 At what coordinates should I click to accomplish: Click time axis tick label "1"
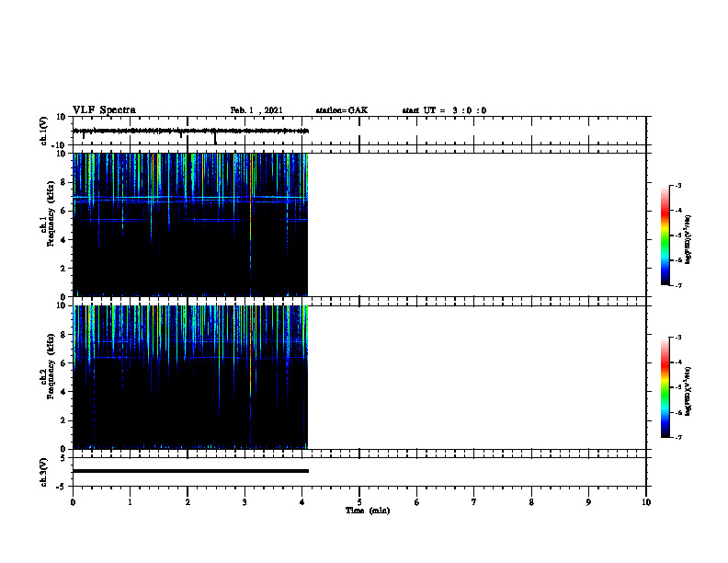[x=130, y=501]
